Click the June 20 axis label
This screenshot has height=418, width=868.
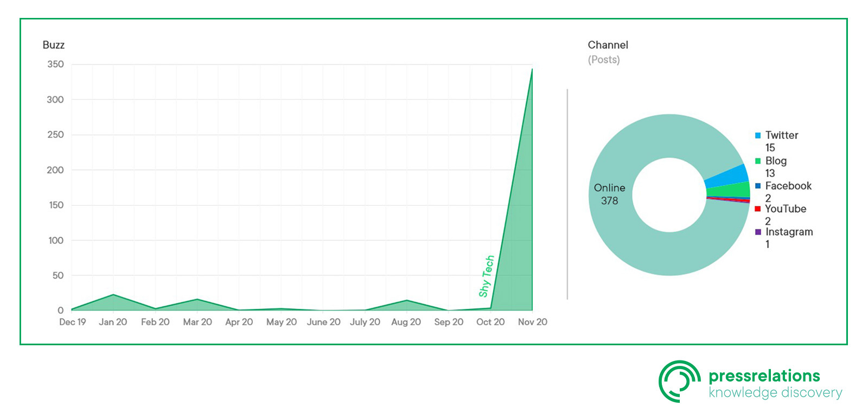[324, 322]
